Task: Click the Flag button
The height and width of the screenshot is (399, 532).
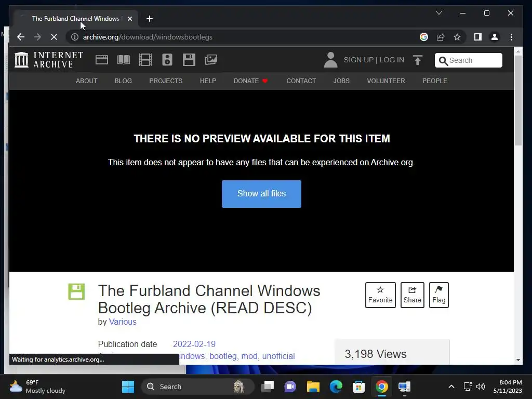Action: [438, 295]
